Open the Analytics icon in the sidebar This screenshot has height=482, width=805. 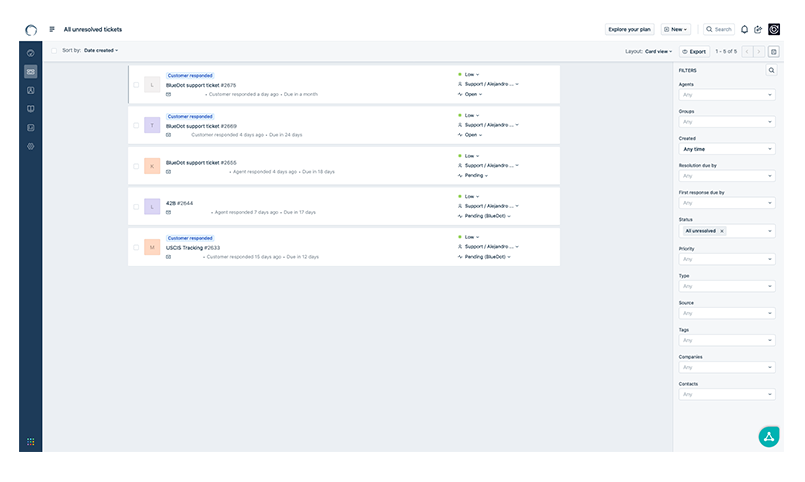pos(31,128)
